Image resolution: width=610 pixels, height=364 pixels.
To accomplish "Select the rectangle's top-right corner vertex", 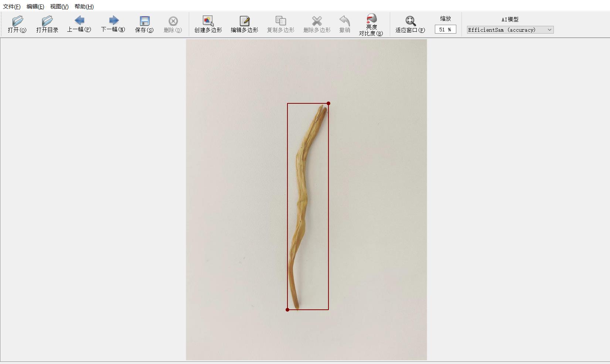I will click(328, 103).
